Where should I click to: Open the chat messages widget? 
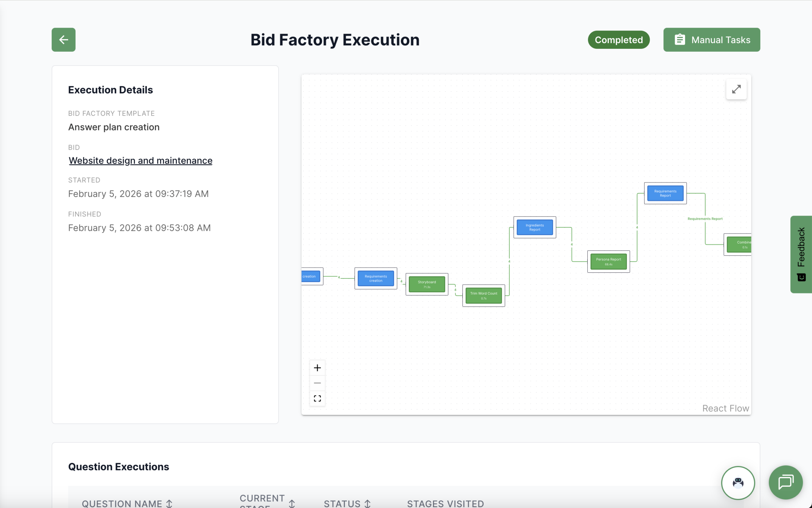[x=785, y=482]
